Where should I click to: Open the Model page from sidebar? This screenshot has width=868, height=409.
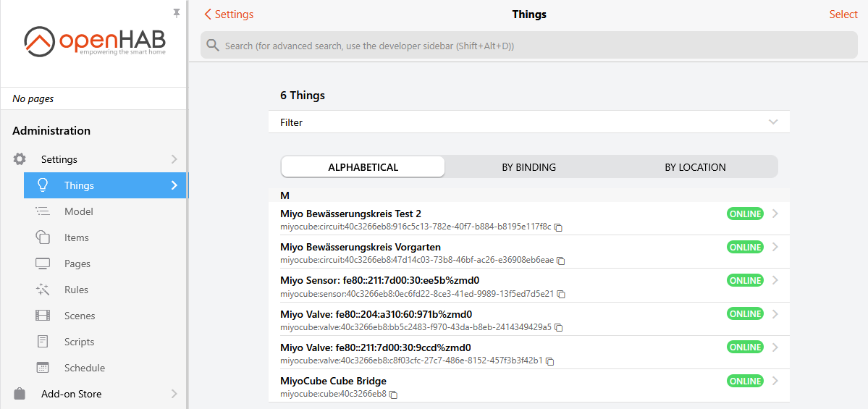click(x=78, y=211)
